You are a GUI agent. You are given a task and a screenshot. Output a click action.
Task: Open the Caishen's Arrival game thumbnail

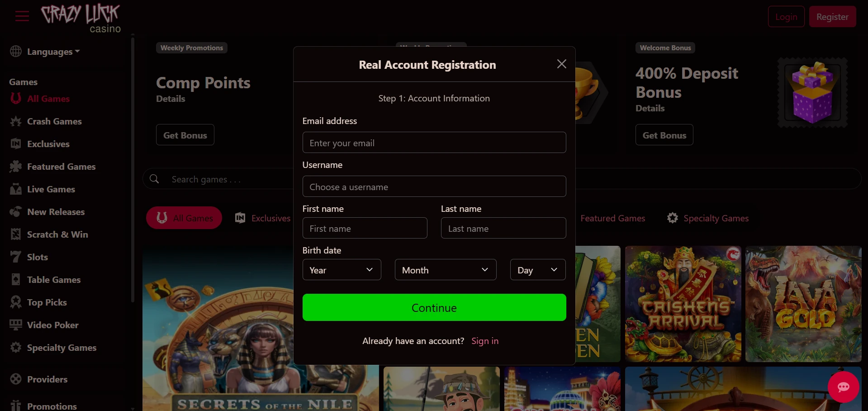[x=683, y=304]
